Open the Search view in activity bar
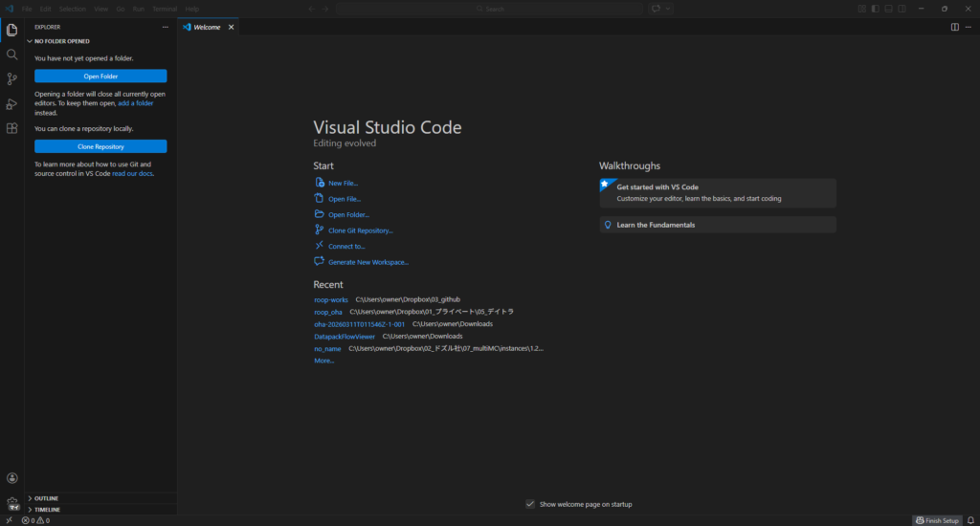This screenshot has width=980, height=526. [11, 55]
